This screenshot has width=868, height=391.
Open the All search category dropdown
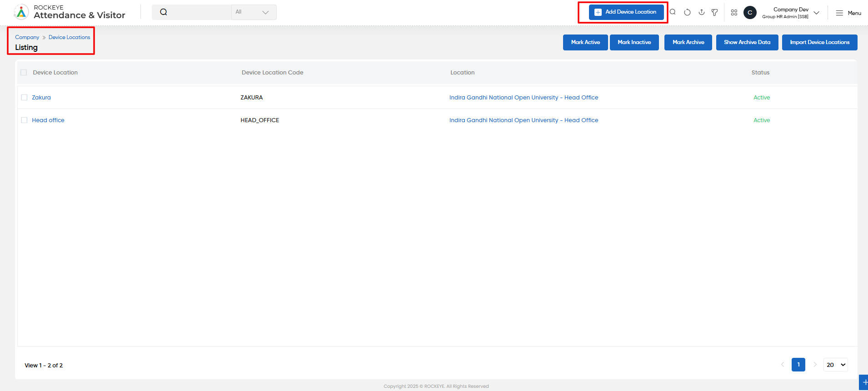click(x=254, y=12)
